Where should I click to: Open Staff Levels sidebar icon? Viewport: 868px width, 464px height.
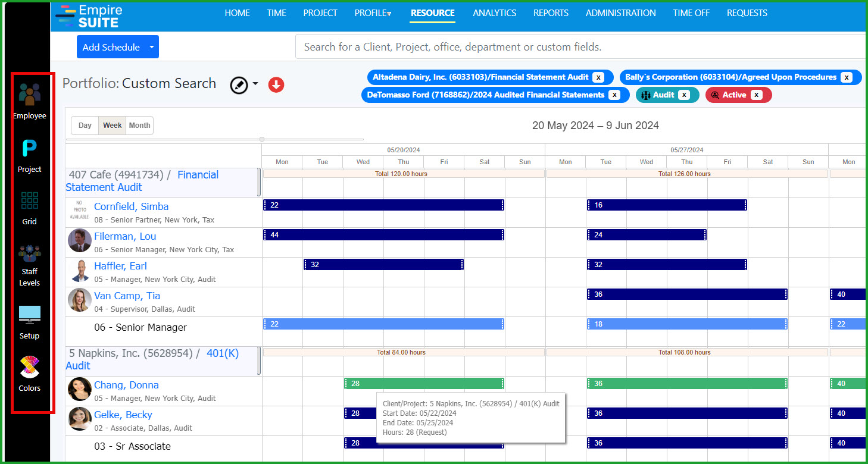point(29,253)
